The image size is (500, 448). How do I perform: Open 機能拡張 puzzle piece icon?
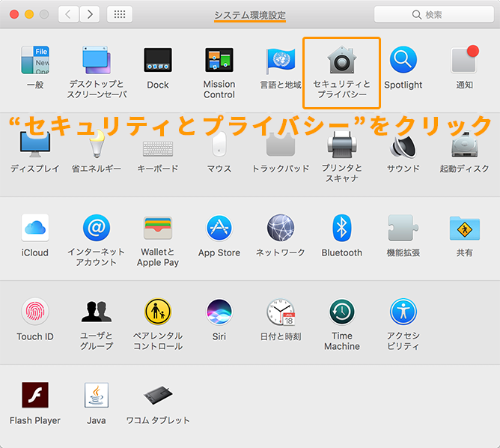(403, 228)
